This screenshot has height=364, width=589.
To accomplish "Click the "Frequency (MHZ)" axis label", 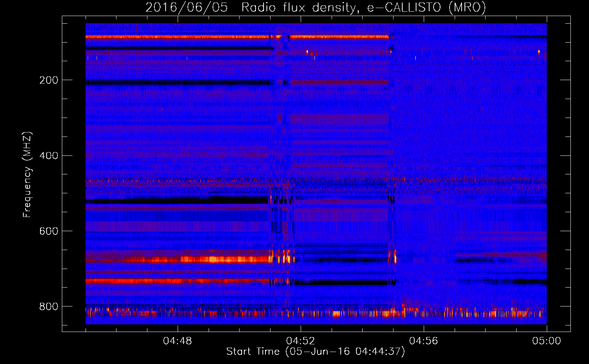I will point(27,174).
